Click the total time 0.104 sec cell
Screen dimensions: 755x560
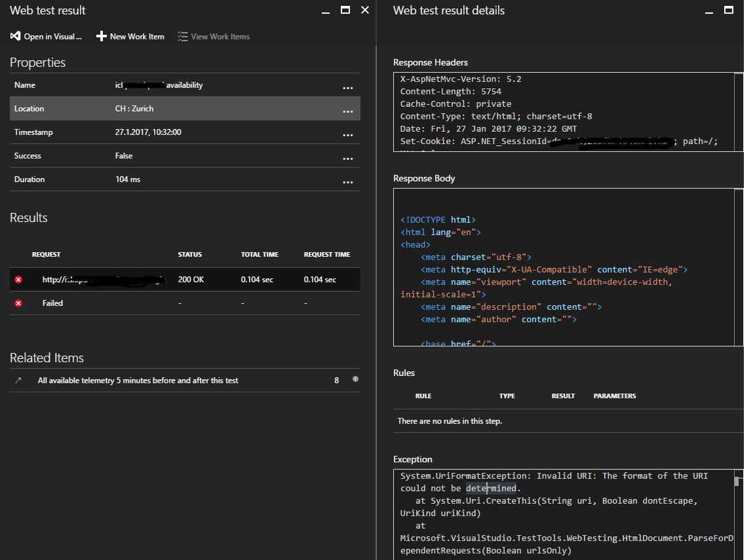point(257,280)
